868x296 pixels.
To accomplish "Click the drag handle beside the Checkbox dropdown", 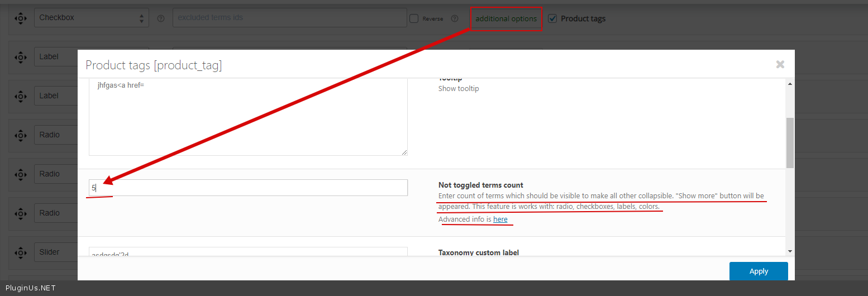I will pyautogui.click(x=20, y=18).
